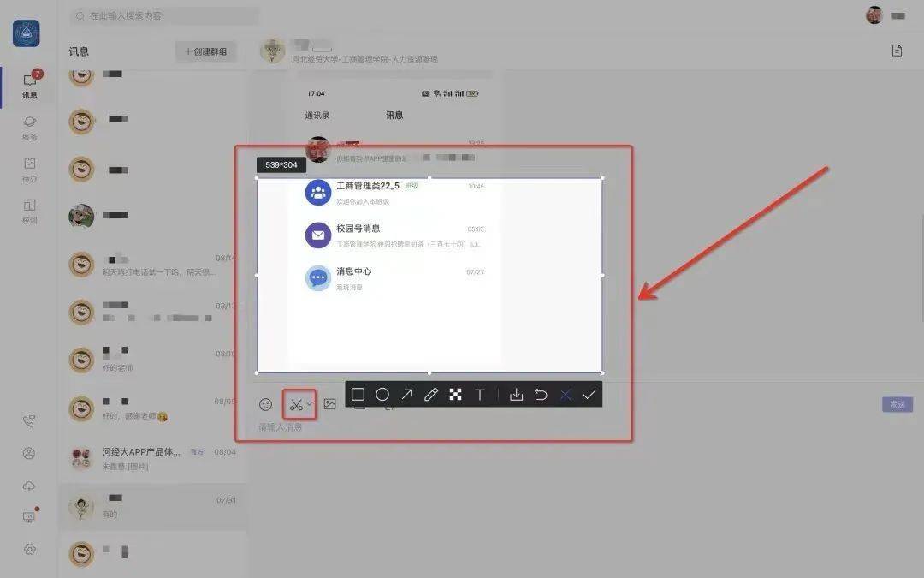Click the 工商管理类22_5 group entry
The width and height of the screenshot is (924, 578).
coord(394,193)
